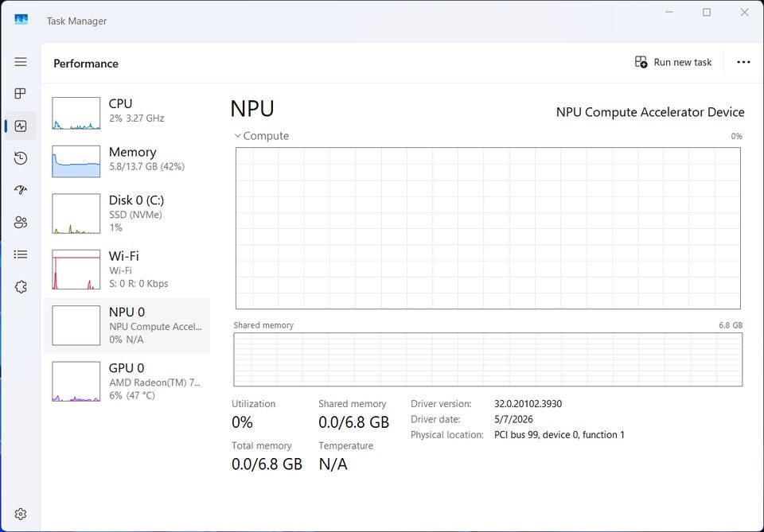Open the Services page puzzle icon
The image size is (764, 532).
tap(21, 287)
